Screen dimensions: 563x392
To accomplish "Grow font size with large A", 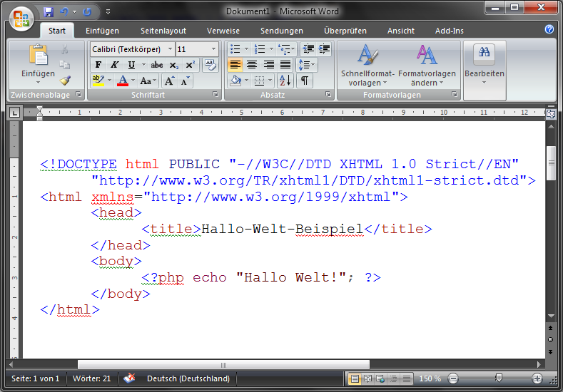I will 170,81.
